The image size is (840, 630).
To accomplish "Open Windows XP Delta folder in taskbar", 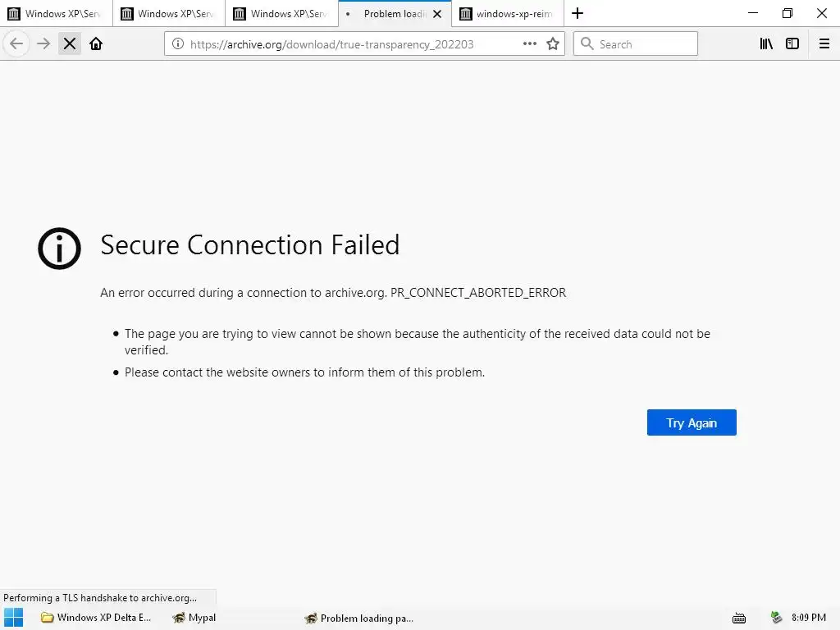I will (x=97, y=618).
